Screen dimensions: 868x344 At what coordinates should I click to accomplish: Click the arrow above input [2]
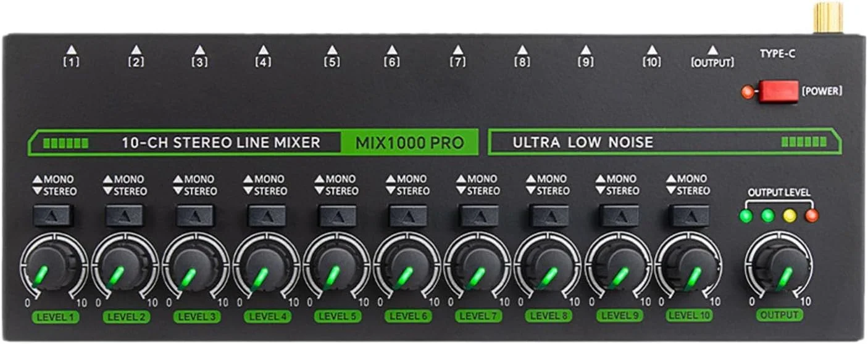[136, 49]
